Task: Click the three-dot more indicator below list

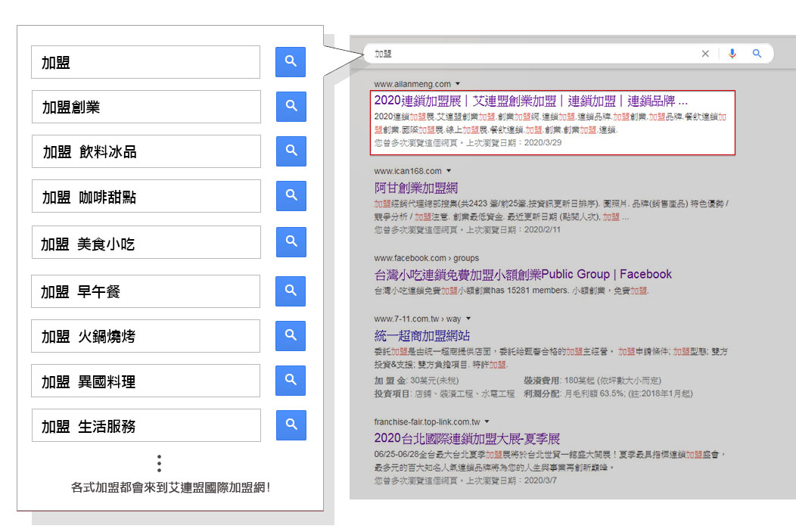Action: pyautogui.click(x=159, y=463)
